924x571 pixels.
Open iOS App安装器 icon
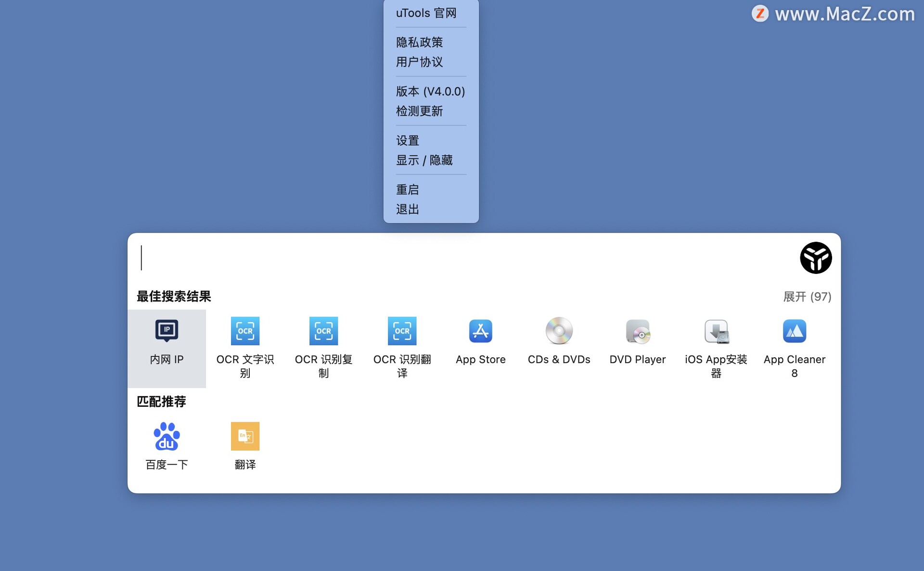tap(716, 331)
